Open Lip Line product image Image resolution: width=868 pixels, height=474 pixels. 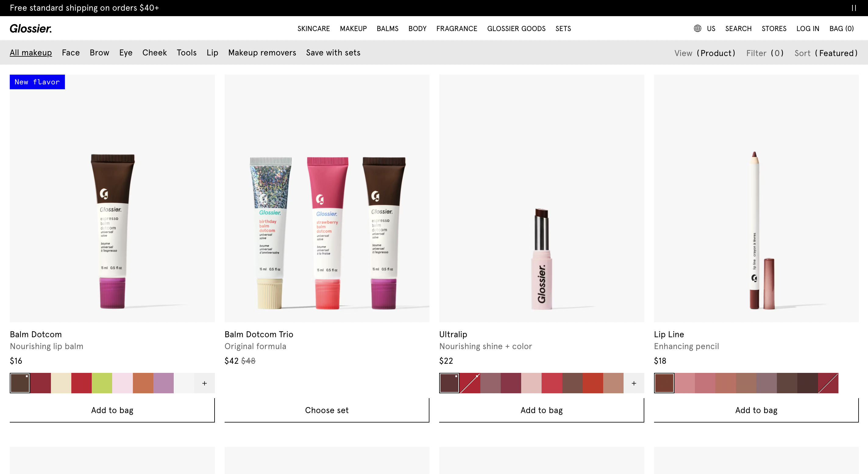[x=756, y=198]
